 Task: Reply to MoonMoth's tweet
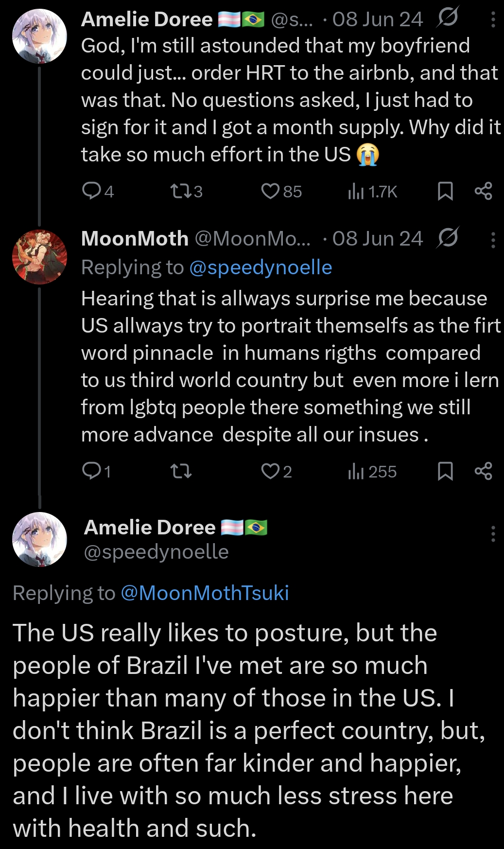click(x=91, y=471)
